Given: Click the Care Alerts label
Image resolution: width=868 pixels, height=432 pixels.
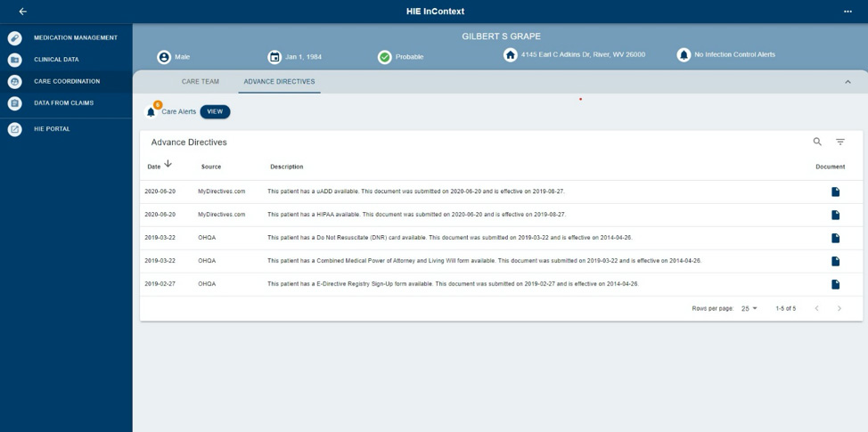Looking at the screenshot, I should pyautogui.click(x=179, y=111).
